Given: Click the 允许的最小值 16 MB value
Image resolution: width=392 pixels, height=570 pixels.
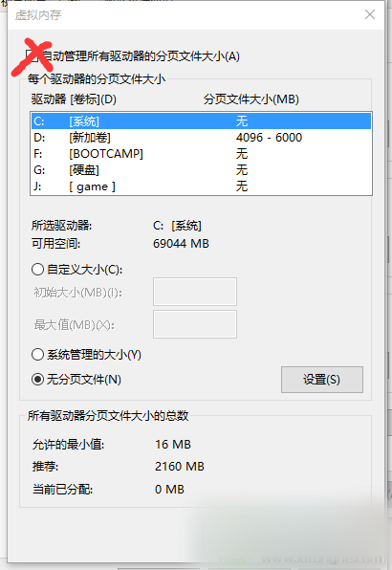Looking at the screenshot, I should point(173,444).
